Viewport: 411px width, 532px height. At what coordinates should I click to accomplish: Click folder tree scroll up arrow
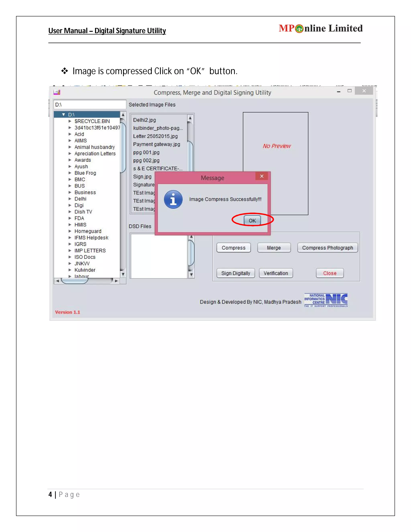[x=123, y=114]
